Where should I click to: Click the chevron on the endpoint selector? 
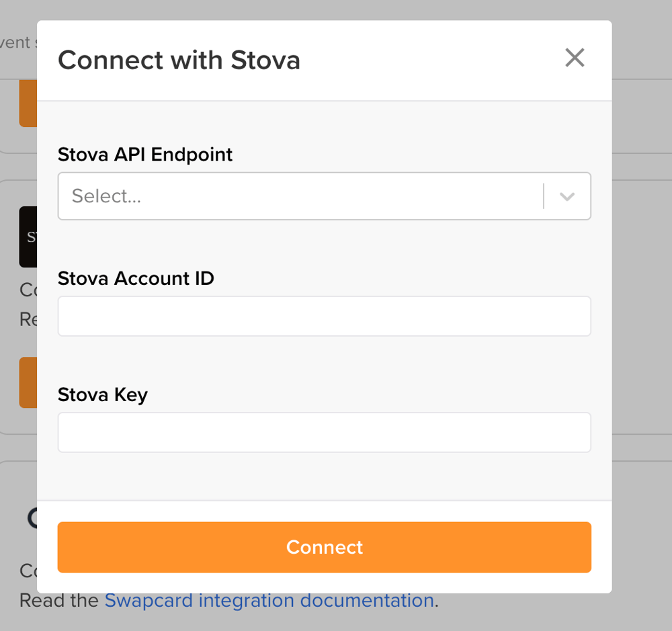pyautogui.click(x=566, y=196)
